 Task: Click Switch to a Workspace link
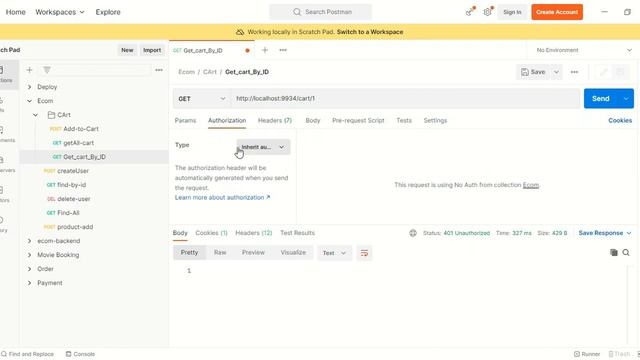click(x=370, y=32)
